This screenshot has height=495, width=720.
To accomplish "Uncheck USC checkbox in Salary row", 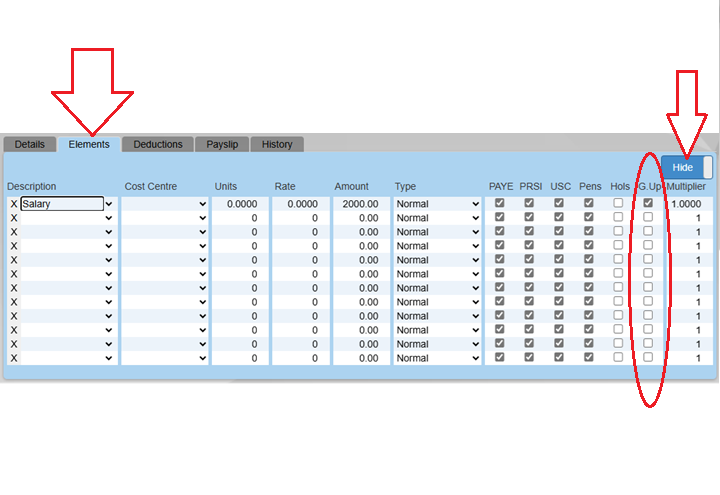I will coord(559,203).
